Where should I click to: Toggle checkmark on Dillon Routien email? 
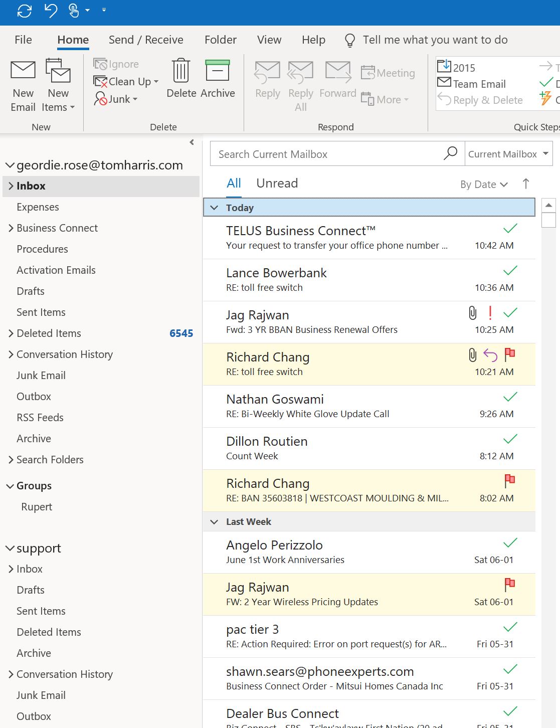coord(510,439)
